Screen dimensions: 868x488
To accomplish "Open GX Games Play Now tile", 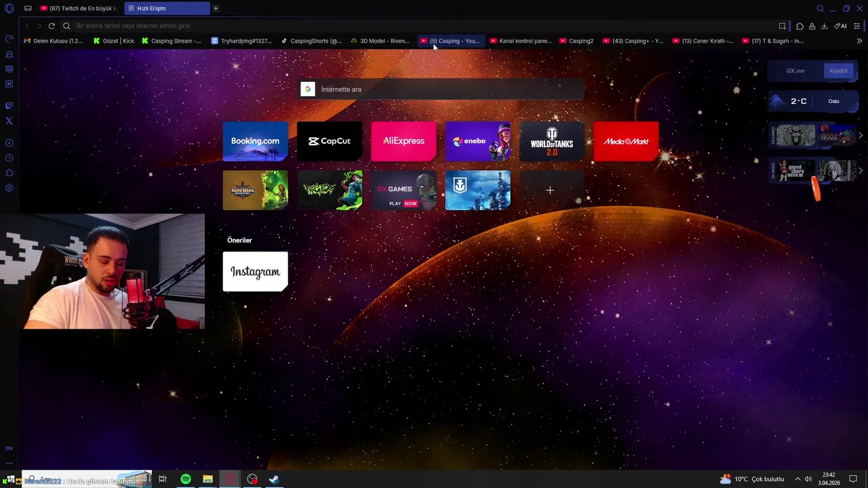I will tap(403, 190).
